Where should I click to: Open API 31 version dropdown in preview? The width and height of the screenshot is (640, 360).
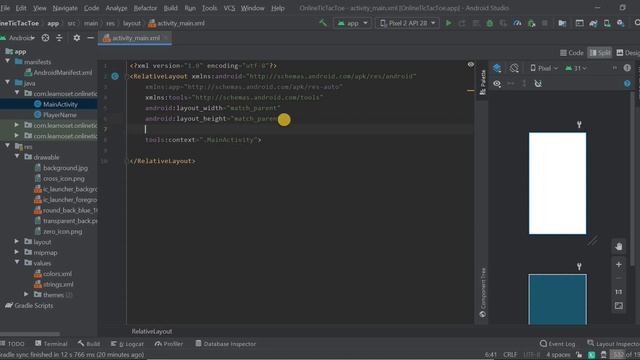click(x=576, y=68)
